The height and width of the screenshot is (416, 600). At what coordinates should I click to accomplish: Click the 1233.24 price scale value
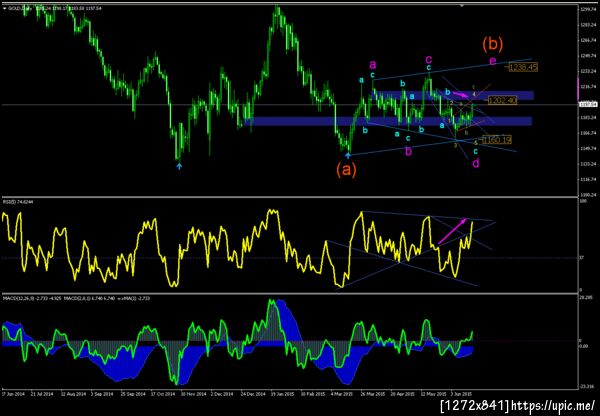pos(588,71)
